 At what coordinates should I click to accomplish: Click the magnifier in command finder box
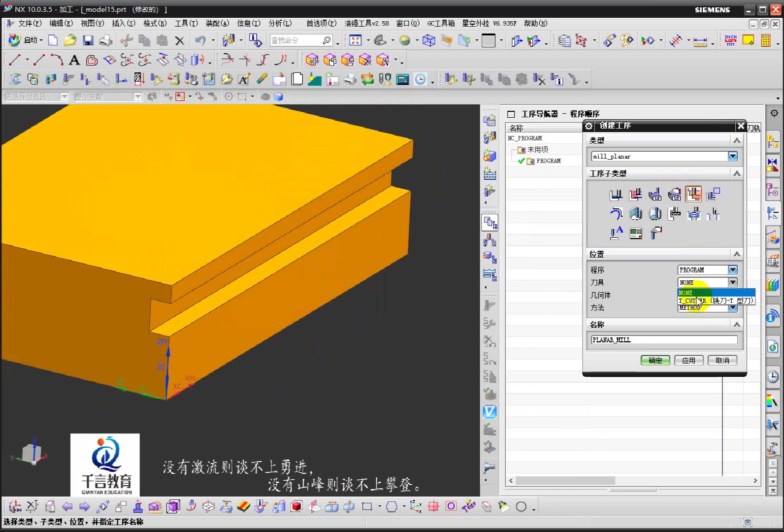point(327,40)
